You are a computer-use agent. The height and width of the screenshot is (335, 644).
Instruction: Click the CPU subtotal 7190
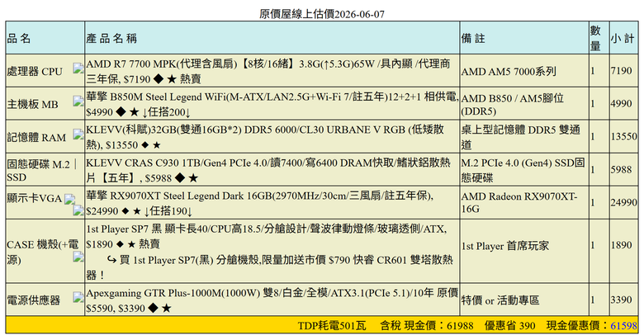(x=621, y=71)
